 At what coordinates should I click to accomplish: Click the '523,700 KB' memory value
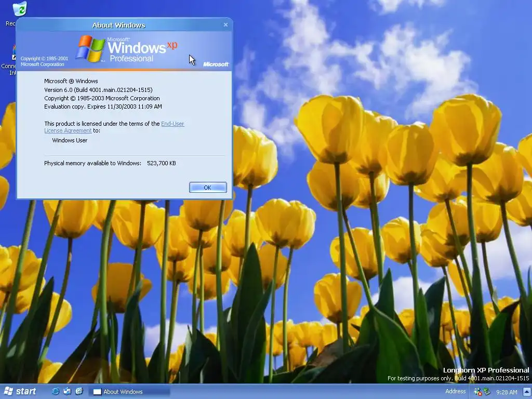click(162, 163)
